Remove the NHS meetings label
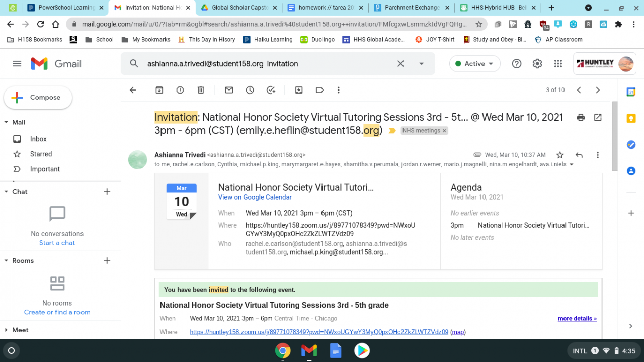Viewport: 644px width, 362px height. point(444,131)
